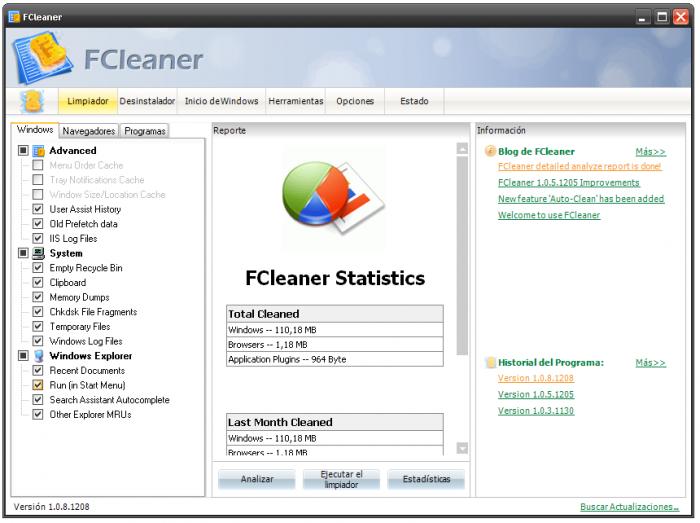Viewport: 700px width, 523px height.
Task: Click the 'Last Month Cleaned' table header
Action: 335,422
